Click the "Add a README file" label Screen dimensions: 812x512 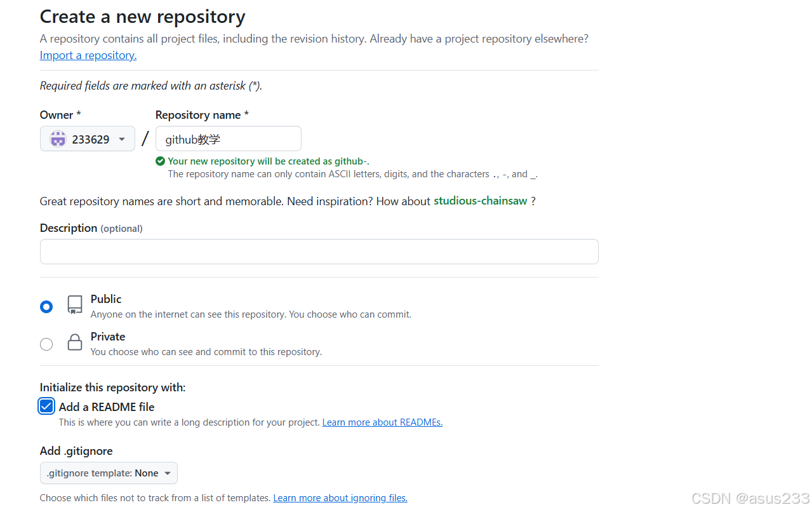(x=107, y=407)
